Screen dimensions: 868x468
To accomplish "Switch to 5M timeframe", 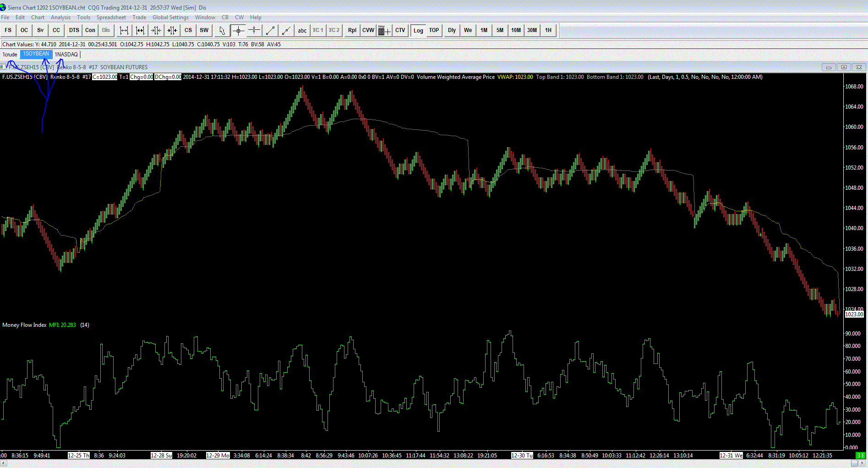I will [500, 30].
